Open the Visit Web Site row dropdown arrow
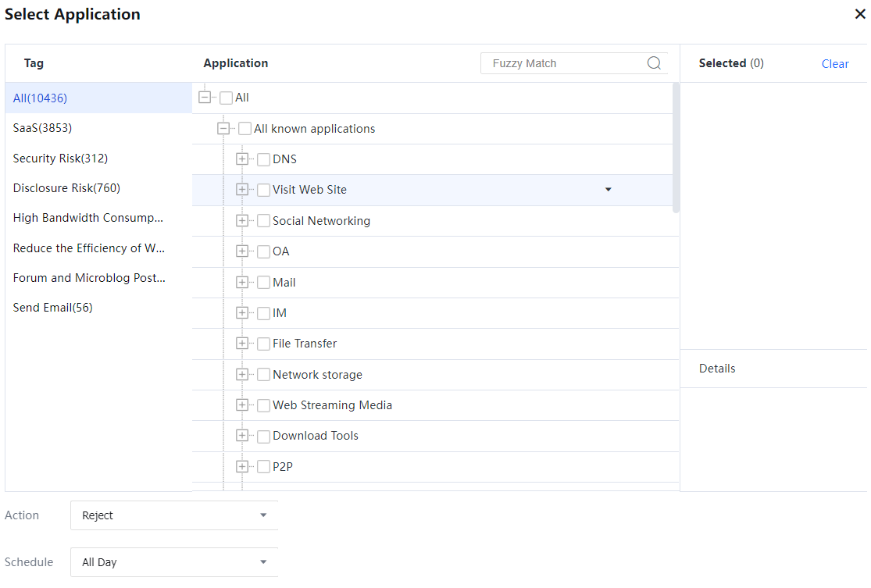The height and width of the screenshot is (588, 871). click(609, 190)
